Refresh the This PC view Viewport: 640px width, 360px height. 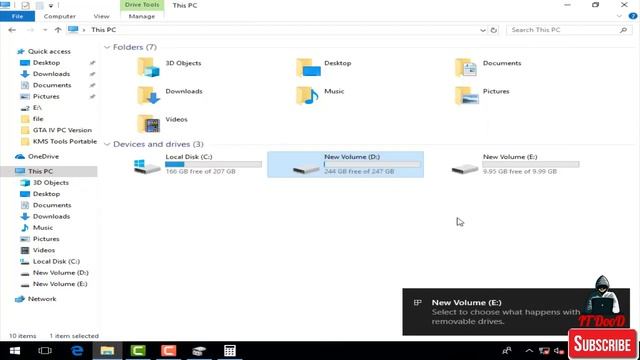tap(493, 30)
